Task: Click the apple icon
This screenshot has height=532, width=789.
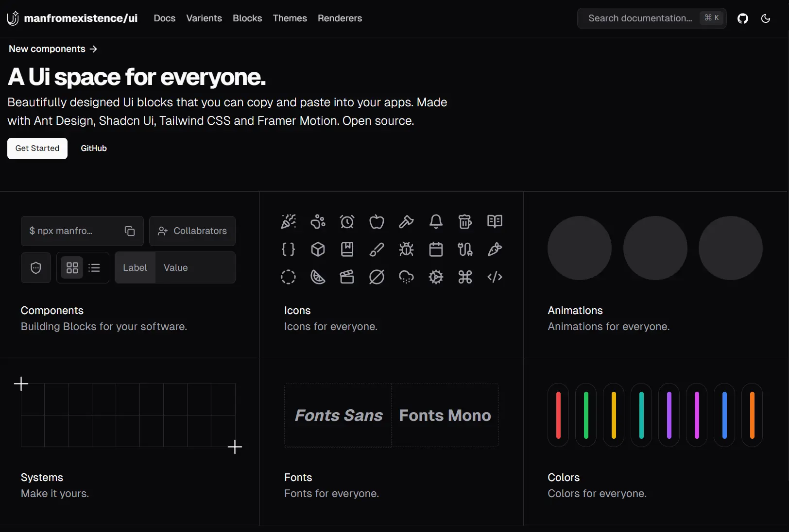Action: point(377,222)
